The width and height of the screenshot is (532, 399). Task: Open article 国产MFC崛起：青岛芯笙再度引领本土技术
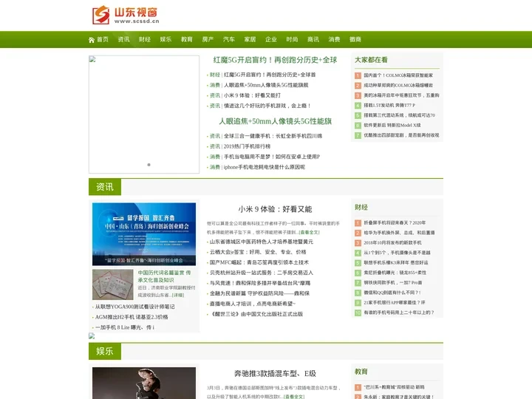point(259,262)
